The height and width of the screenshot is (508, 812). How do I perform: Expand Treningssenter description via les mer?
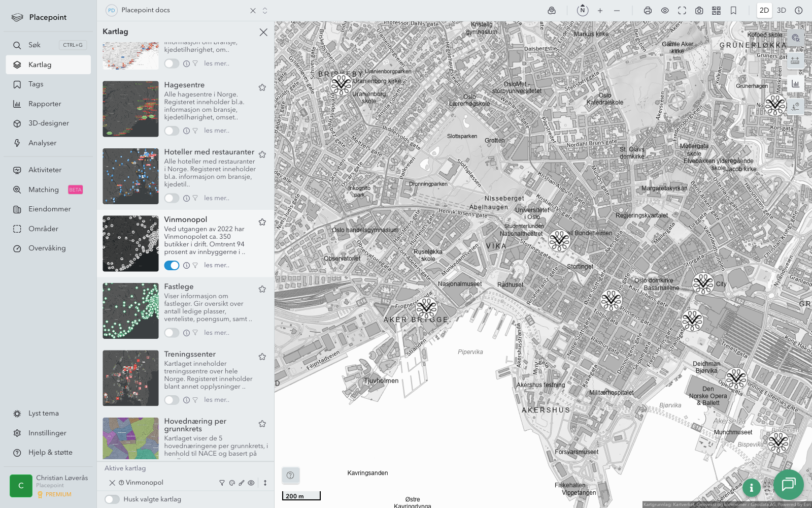[x=217, y=400]
